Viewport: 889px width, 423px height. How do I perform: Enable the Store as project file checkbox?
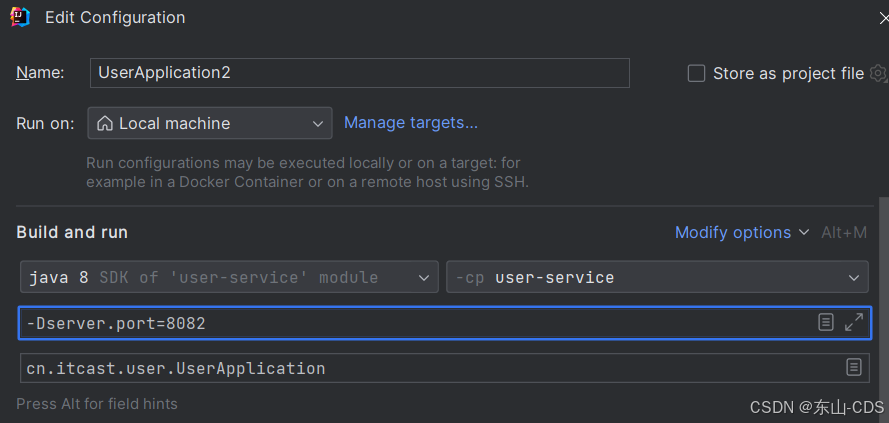click(696, 73)
